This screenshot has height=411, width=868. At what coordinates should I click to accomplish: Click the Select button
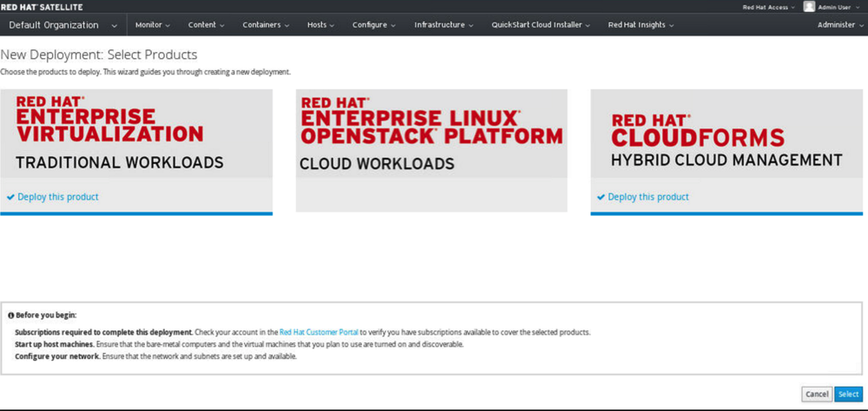pos(849,394)
